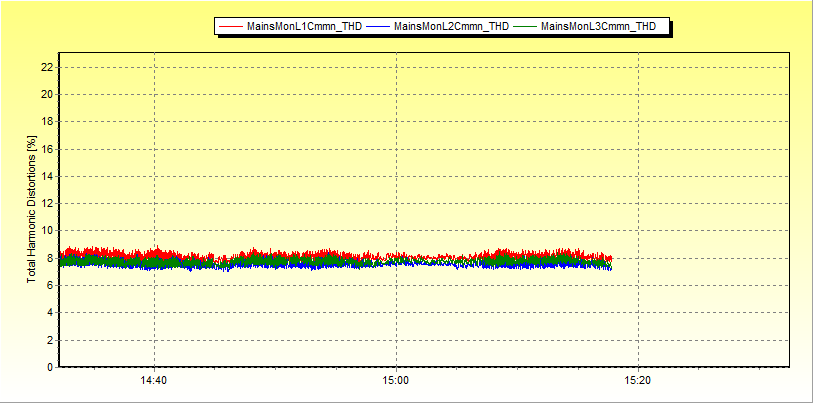Screen dimensions: 813x403
Task: Click the THD data traces at 15:00
Action: pyautogui.click(x=396, y=260)
